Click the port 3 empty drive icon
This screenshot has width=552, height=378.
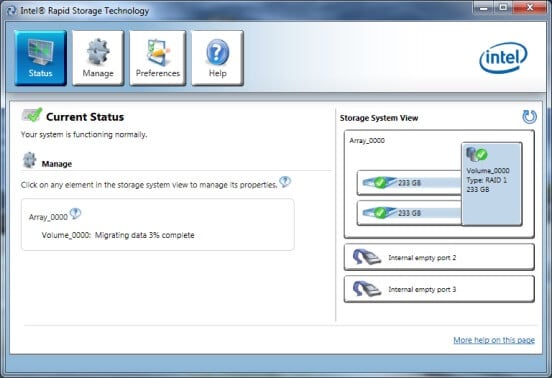pos(367,289)
